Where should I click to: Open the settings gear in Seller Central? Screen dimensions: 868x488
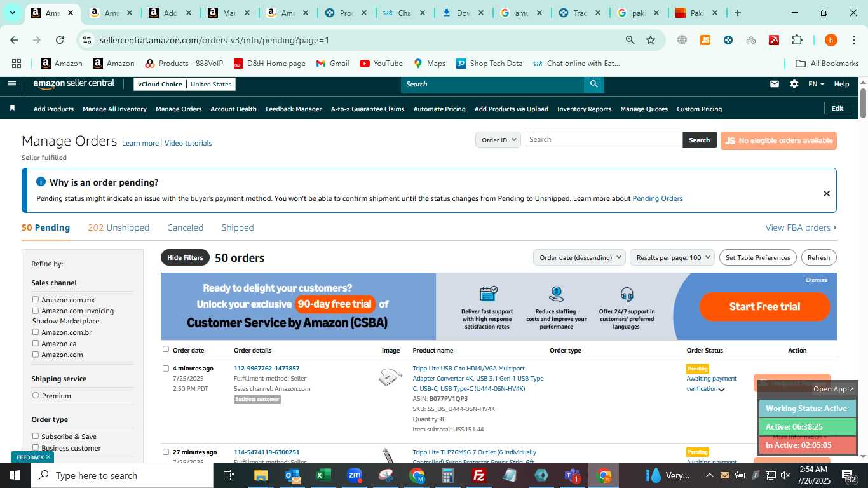click(x=794, y=84)
